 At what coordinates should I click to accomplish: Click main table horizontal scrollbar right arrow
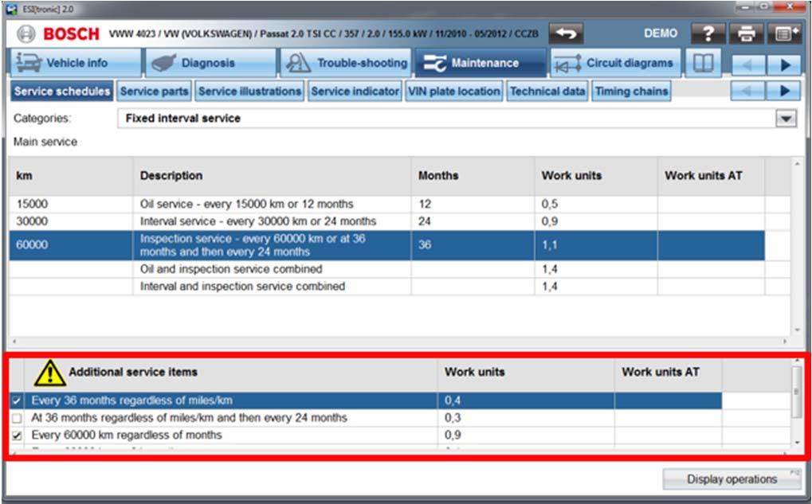tap(785, 342)
